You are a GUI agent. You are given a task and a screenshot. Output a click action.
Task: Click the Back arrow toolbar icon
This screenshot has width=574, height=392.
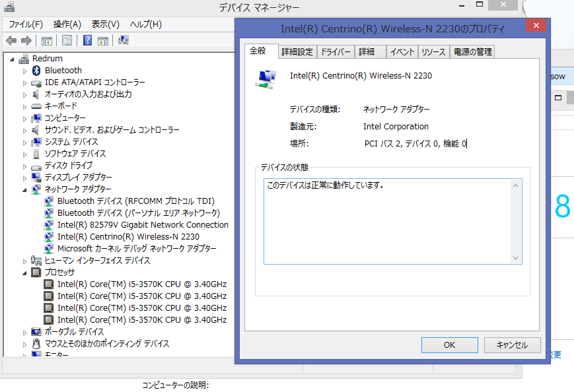(x=11, y=41)
